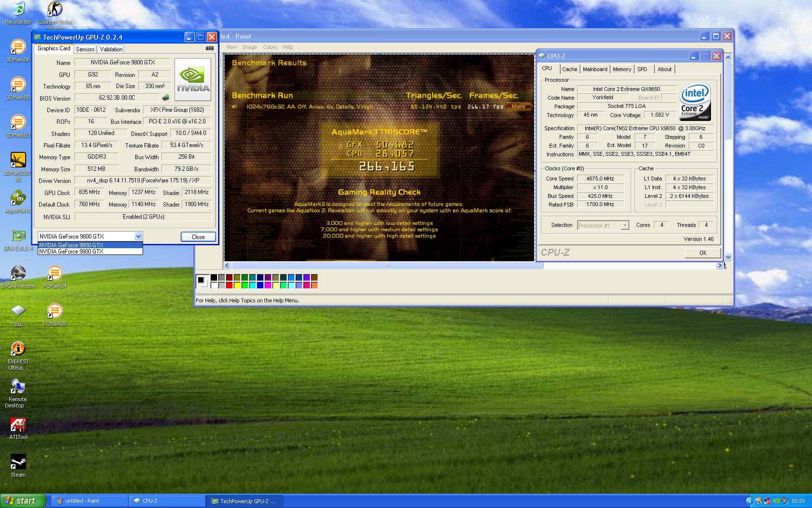This screenshot has width=812, height=508.
Task: Click the Close button in GPU-Z
Action: (198, 237)
